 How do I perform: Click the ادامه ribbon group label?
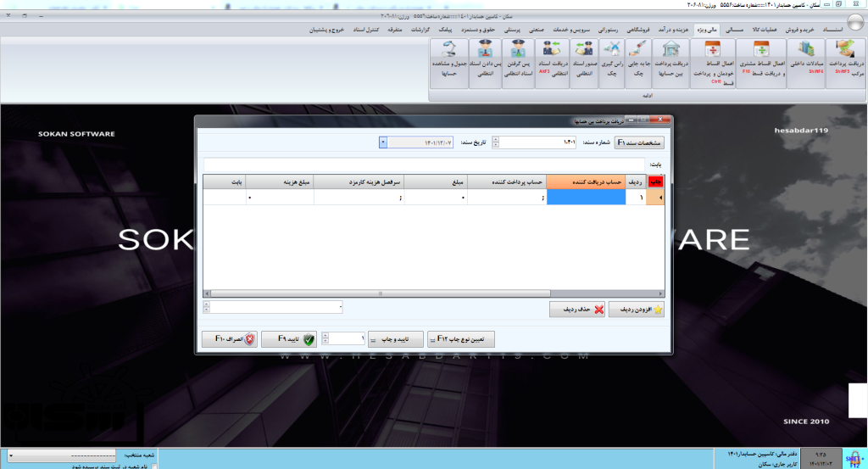point(647,95)
